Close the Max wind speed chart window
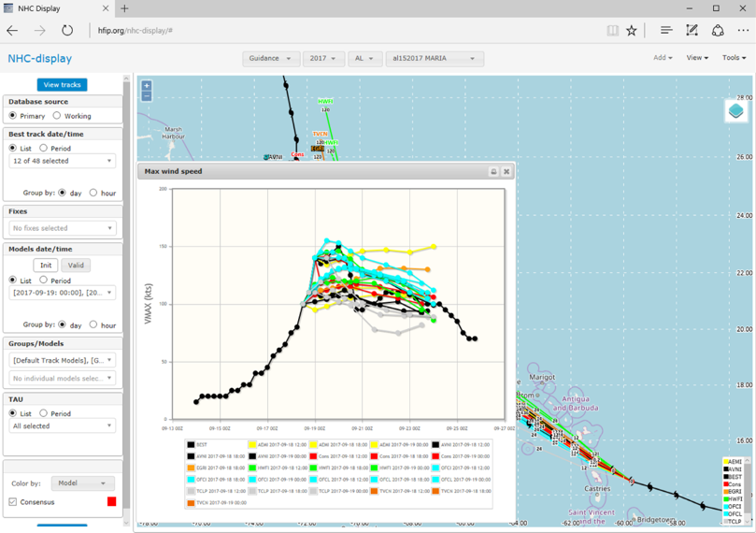Viewport: 756px width, 533px height. tap(506, 172)
